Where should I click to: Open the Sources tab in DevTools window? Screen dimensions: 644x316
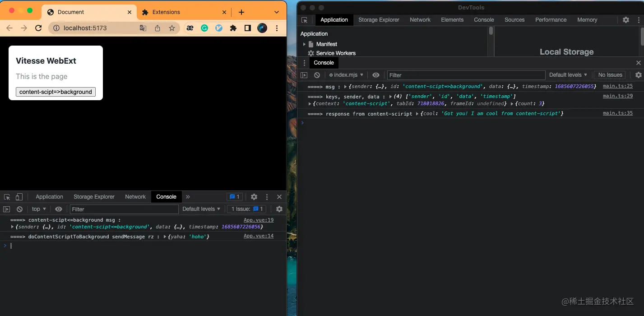pos(514,20)
